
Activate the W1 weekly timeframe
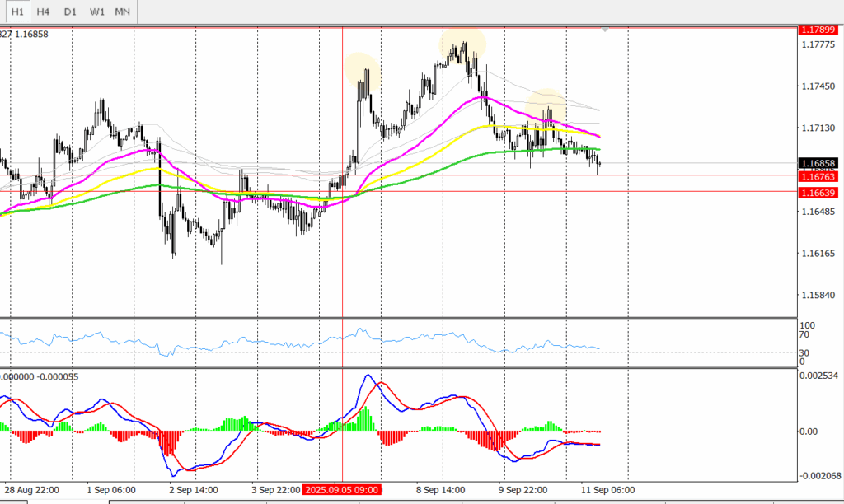96,12
